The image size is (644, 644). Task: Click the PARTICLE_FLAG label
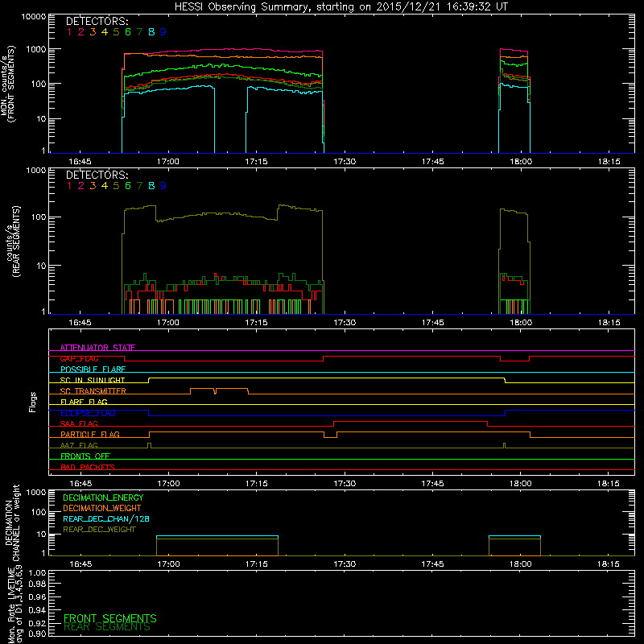[90, 435]
